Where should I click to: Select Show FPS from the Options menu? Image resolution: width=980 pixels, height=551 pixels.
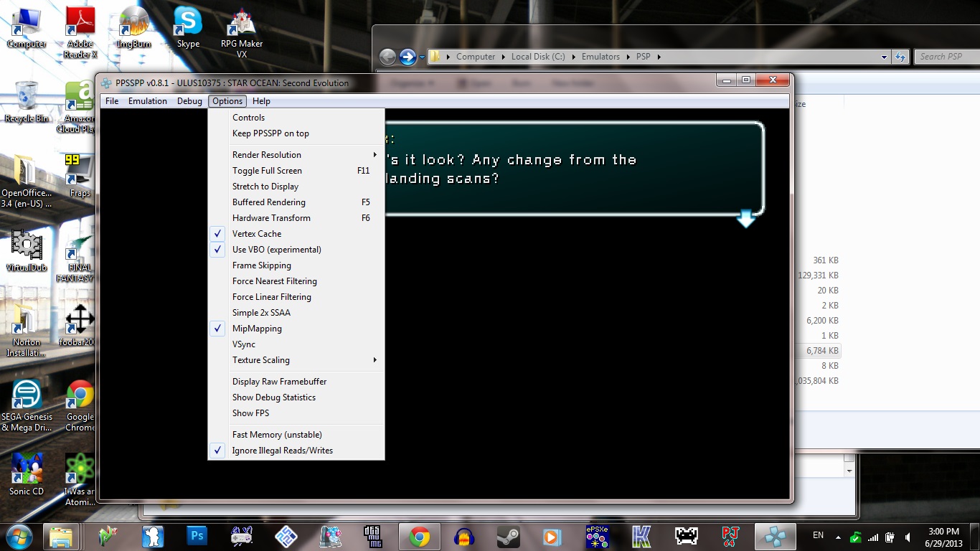click(250, 413)
